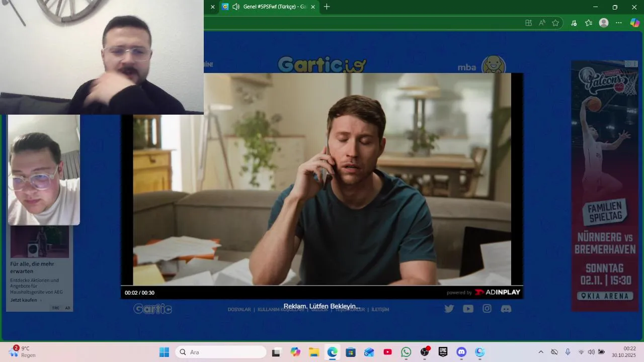
Task: Open Task View from the taskbar
Action: coord(276,352)
